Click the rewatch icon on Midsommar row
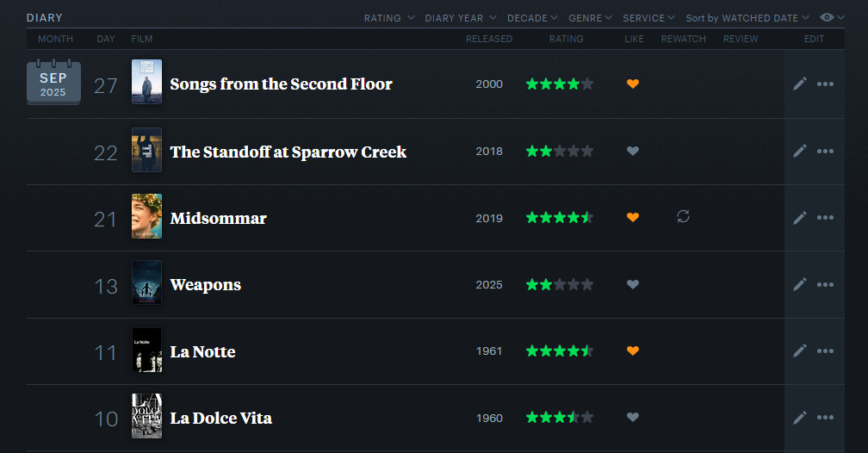The height and width of the screenshot is (453, 868). tap(683, 217)
